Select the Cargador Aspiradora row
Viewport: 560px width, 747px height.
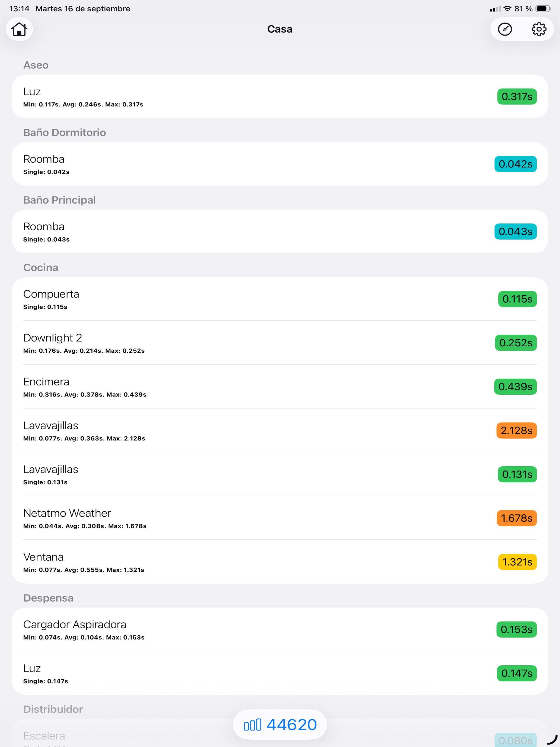click(x=280, y=629)
